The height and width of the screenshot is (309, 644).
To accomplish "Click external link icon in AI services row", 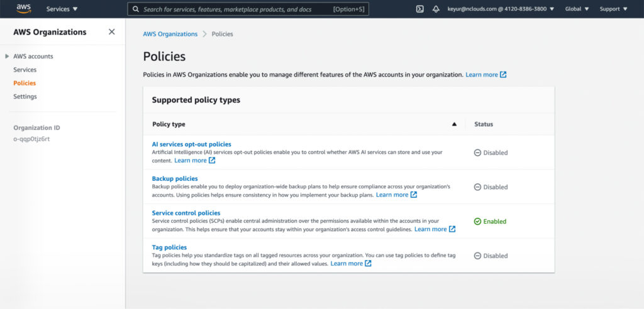I will (212, 160).
